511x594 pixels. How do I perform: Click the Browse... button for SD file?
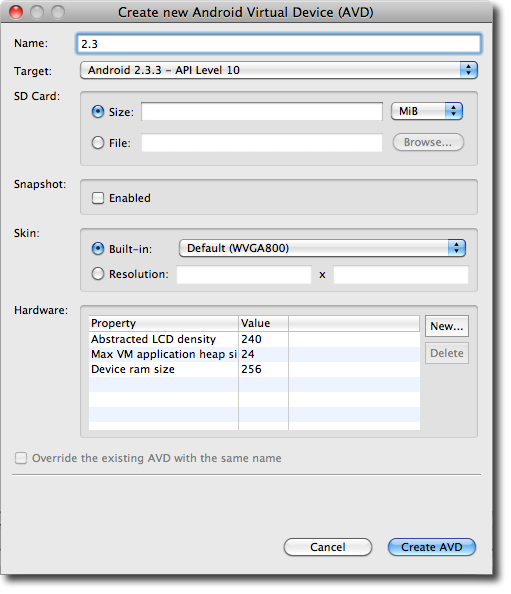[x=428, y=142]
